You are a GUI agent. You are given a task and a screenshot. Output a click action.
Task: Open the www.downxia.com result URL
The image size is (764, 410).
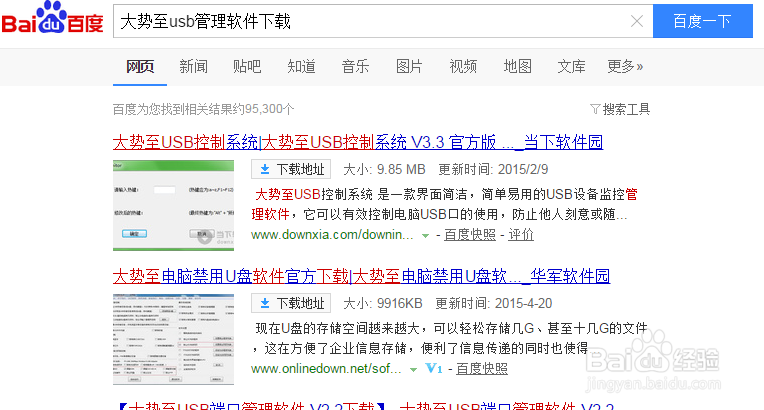coord(332,234)
